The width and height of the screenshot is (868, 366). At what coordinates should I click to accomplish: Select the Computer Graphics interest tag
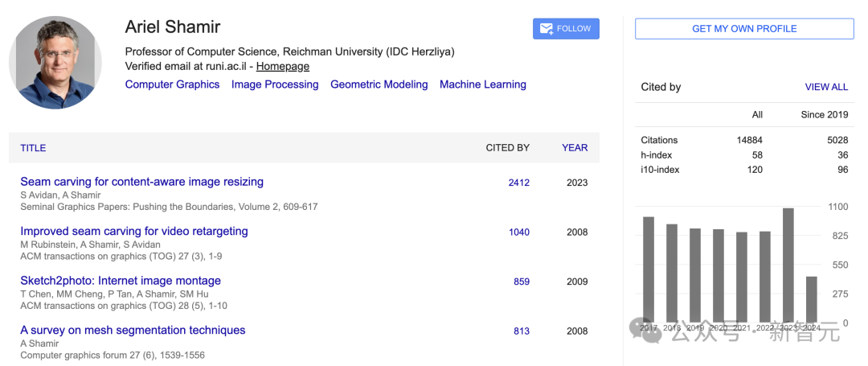pos(172,84)
